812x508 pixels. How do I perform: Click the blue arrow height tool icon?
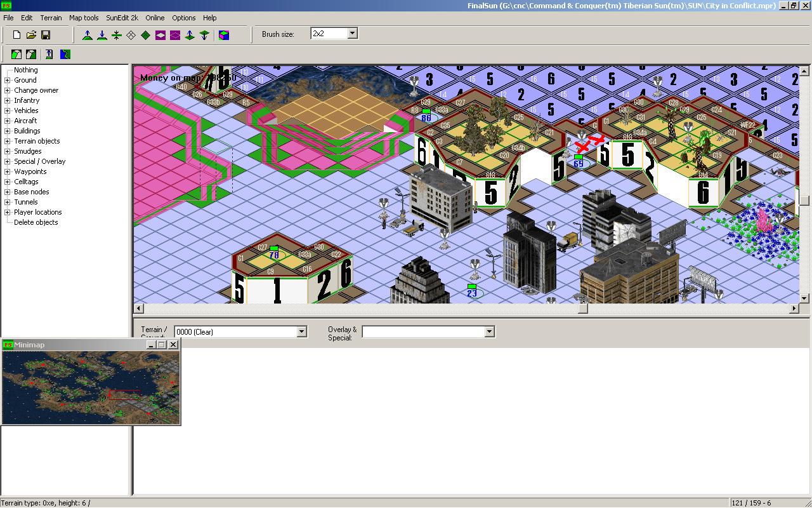click(x=49, y=55)
